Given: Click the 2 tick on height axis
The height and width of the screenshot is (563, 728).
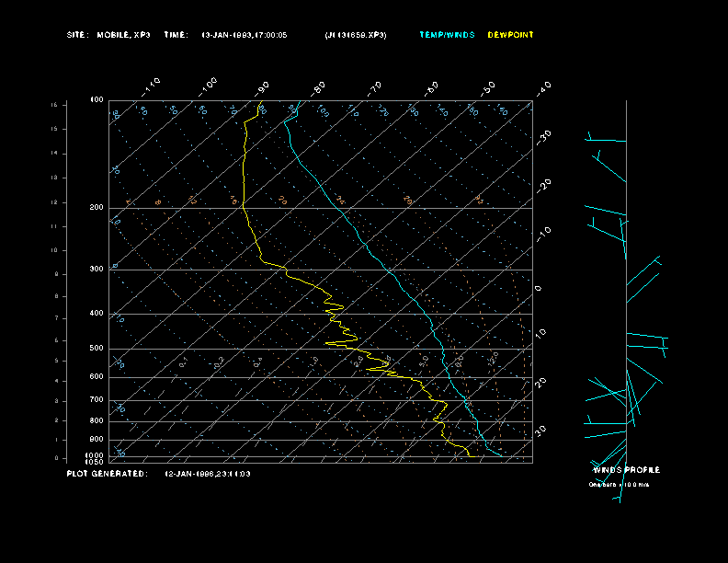Looking at the screenshot, I should [x=57, y=420].
